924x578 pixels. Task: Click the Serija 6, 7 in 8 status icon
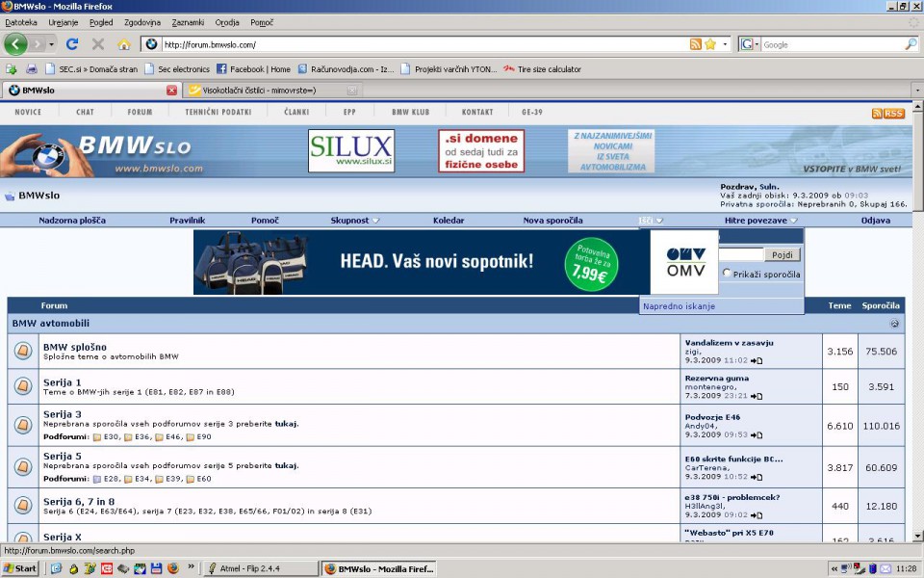coord(23,506)
